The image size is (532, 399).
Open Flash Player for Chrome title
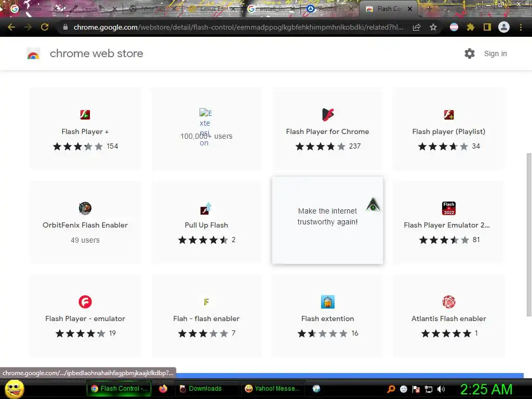pyautogui.click(x=327, y=131)
